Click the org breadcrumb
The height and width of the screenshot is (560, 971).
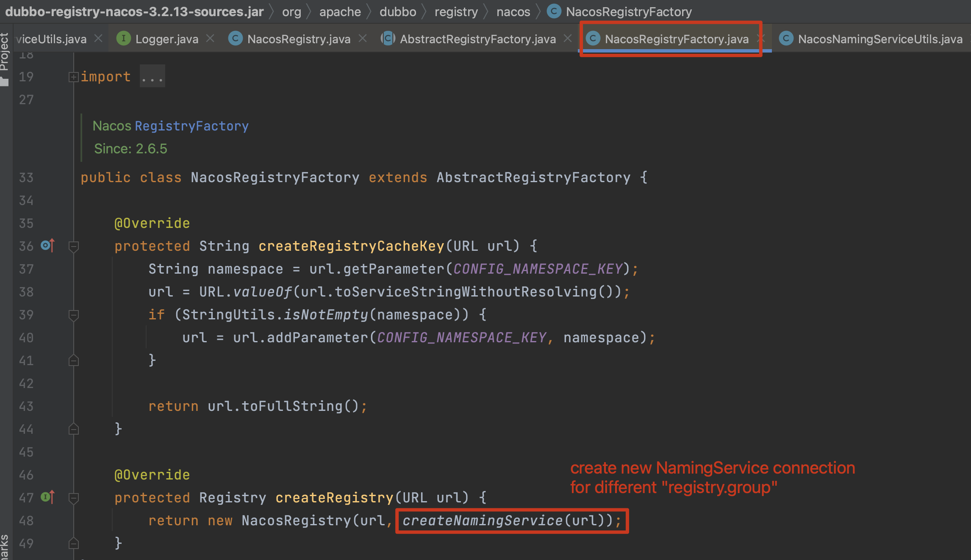[291, 11]
